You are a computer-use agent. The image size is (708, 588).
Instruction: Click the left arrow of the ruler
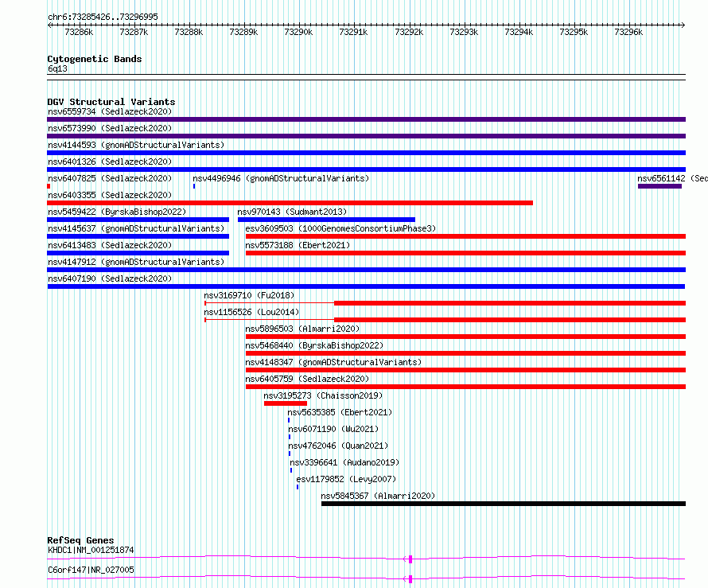click(x=49, y=25)
